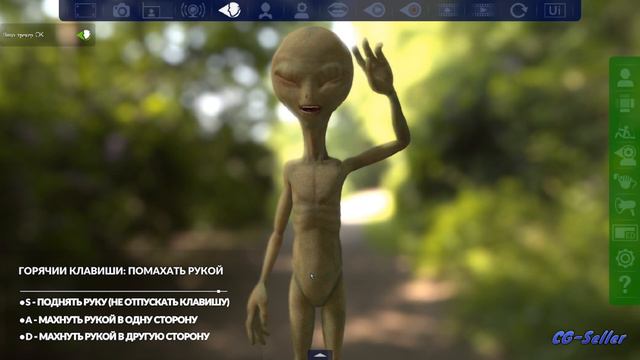Toggle the Ui visibility button
Viewport: 640px width, 360px height.
click(555, 10)
